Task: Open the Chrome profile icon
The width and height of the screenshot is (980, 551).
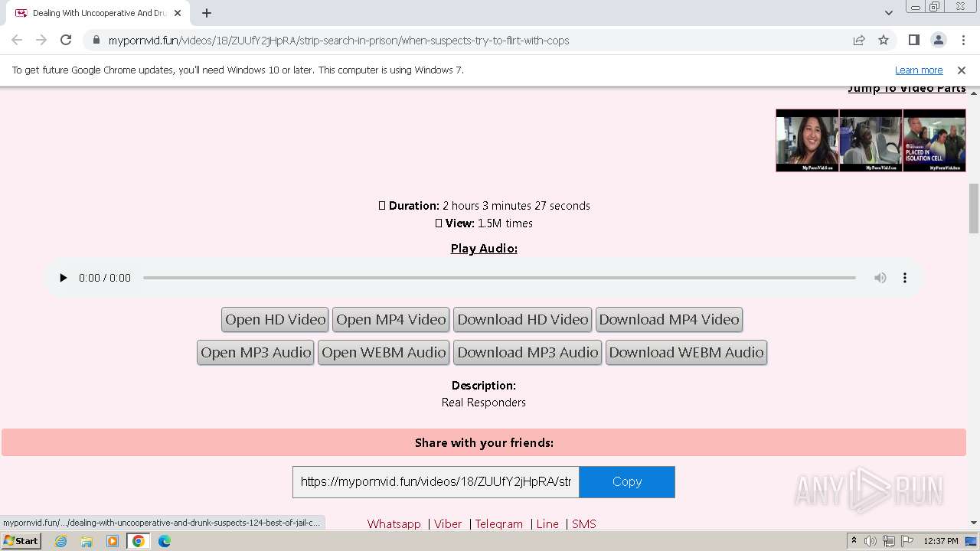Action: click(x=938, y=41)
